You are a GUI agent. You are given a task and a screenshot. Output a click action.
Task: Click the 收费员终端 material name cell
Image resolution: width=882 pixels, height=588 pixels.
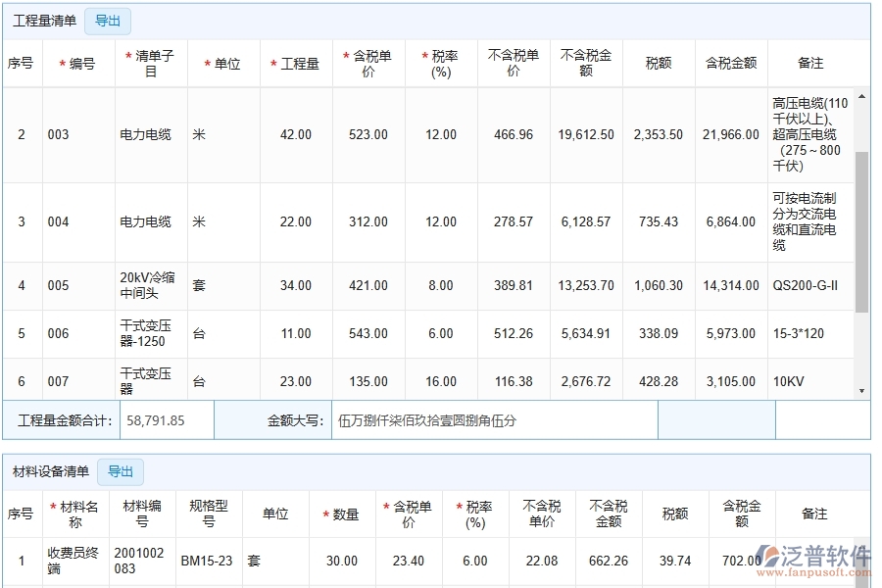(x=75, y=561)
